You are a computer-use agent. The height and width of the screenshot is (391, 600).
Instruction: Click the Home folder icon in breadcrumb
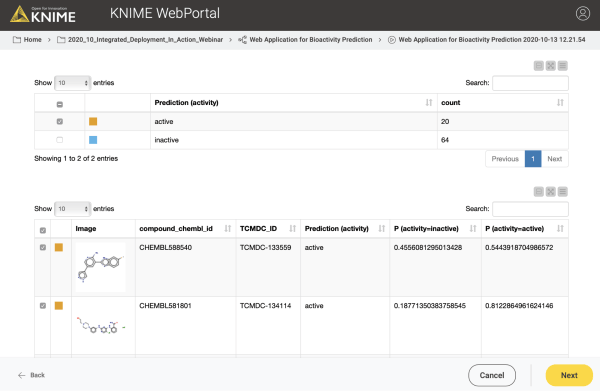pos(17,40)
